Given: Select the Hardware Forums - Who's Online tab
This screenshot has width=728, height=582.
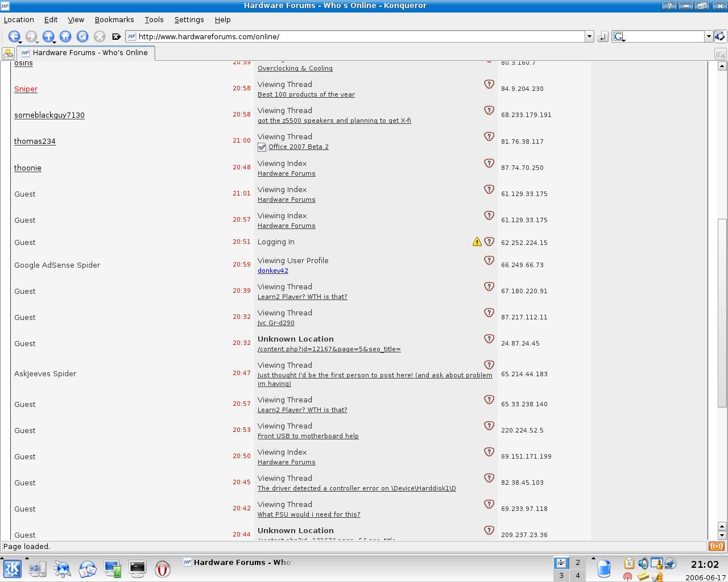Looking at the screenshot, I should (x=85, y=53).
